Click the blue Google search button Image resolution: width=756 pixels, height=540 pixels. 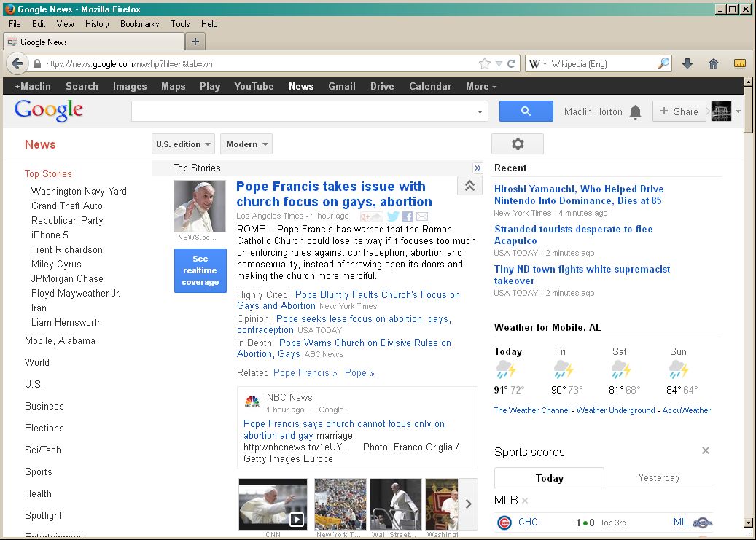(x=526, y=111)
